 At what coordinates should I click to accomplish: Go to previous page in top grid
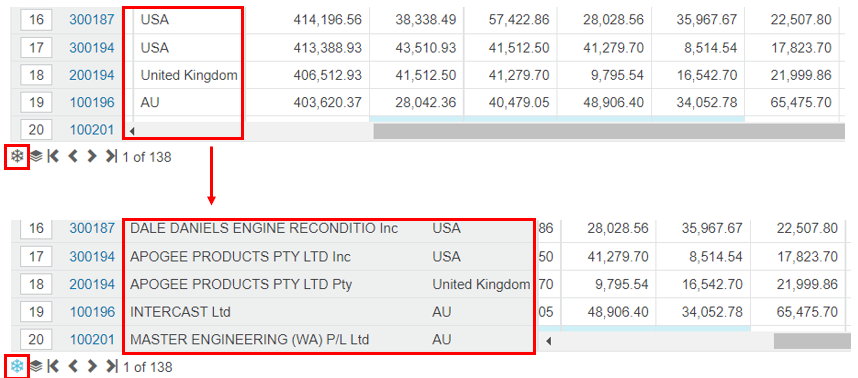click(x=73, y=157)
